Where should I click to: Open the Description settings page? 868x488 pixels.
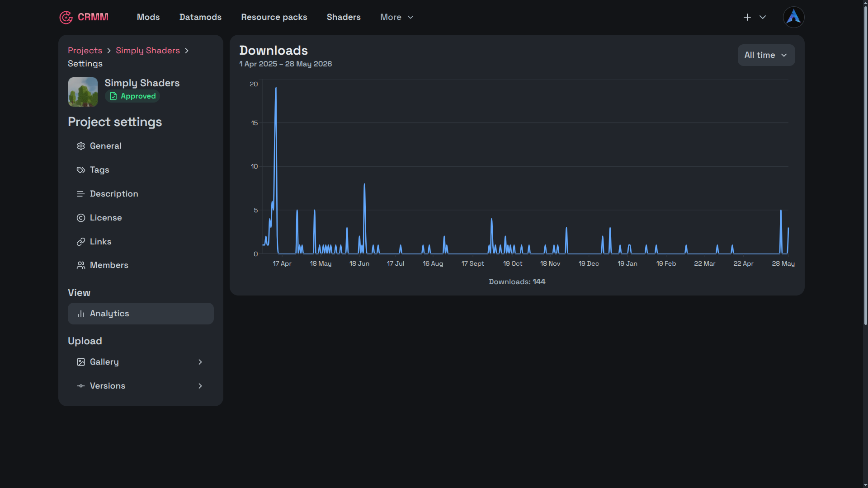[x=141, y=194]
